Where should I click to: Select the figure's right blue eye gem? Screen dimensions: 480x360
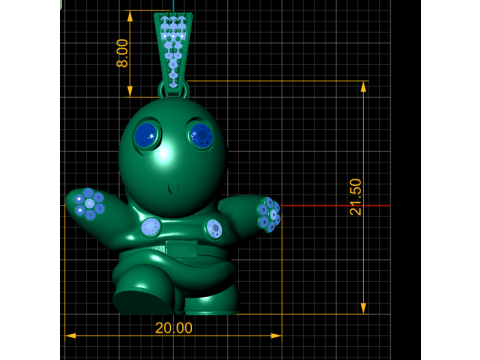[201, 135]
